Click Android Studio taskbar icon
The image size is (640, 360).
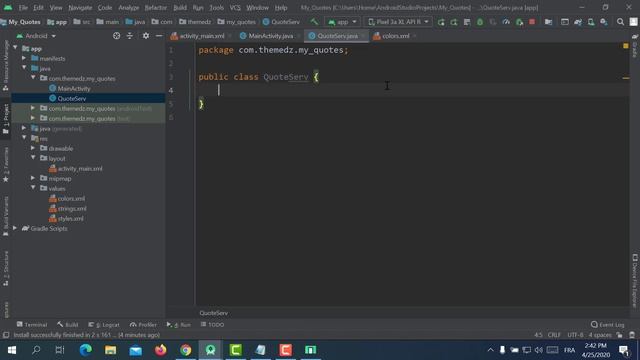pyautogui.click(x=211, y=350)
